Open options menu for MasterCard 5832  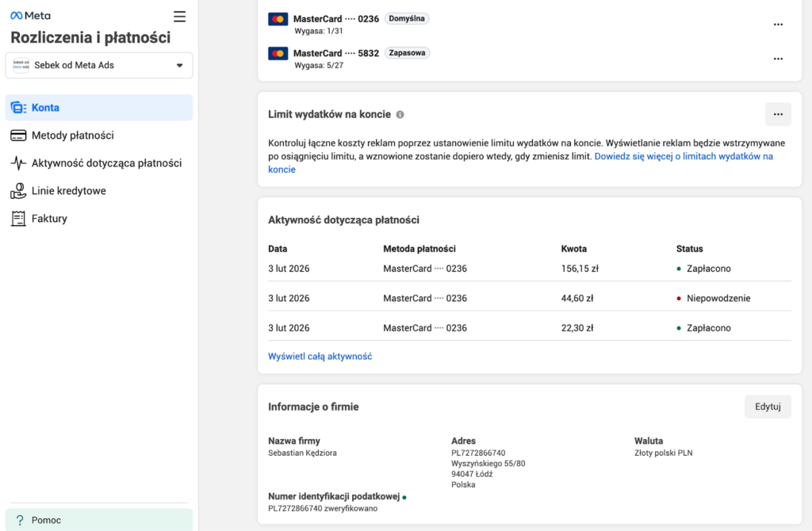778,59
